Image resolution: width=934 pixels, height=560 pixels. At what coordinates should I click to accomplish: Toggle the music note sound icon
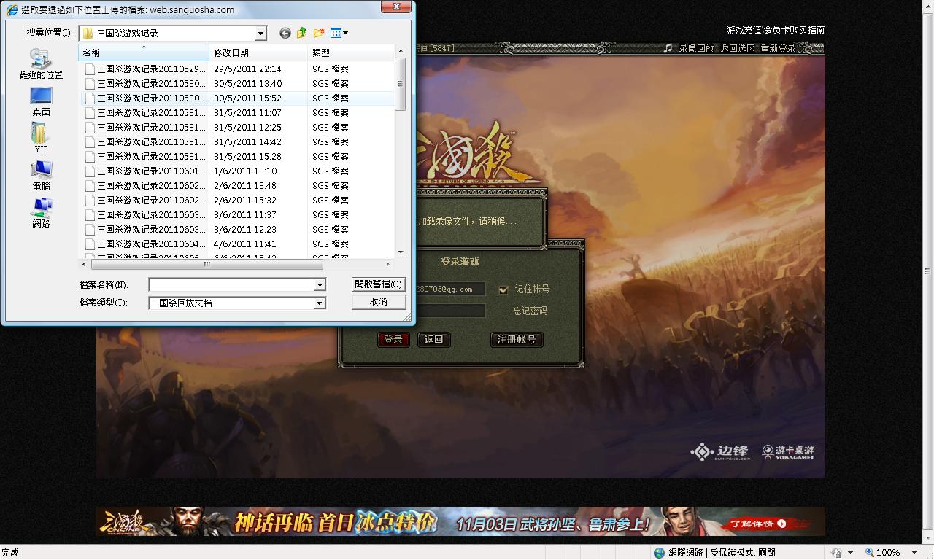pos(668,48)
